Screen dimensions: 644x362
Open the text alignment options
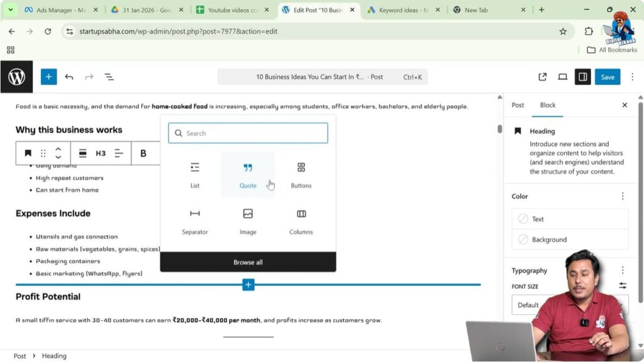point(119,154)
